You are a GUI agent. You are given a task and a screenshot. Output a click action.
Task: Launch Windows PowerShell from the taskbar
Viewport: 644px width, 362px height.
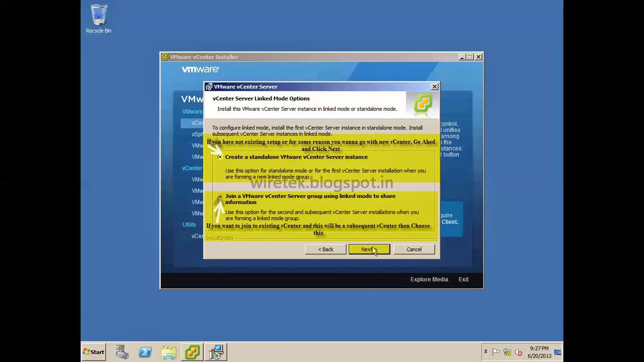[145, 352]
